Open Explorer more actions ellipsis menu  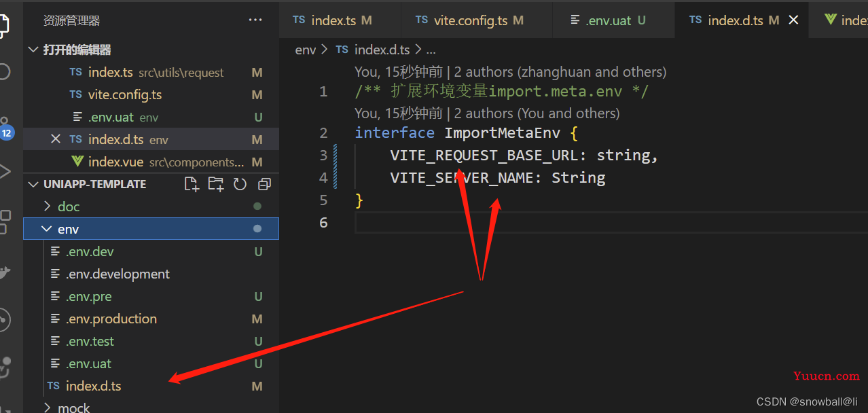click(x=255, y=20)
